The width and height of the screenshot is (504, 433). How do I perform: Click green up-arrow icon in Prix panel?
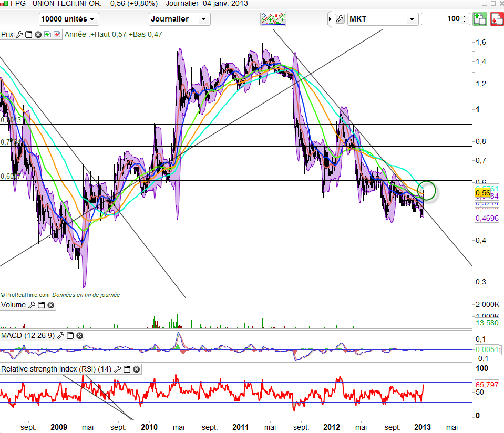click(47, 35)
